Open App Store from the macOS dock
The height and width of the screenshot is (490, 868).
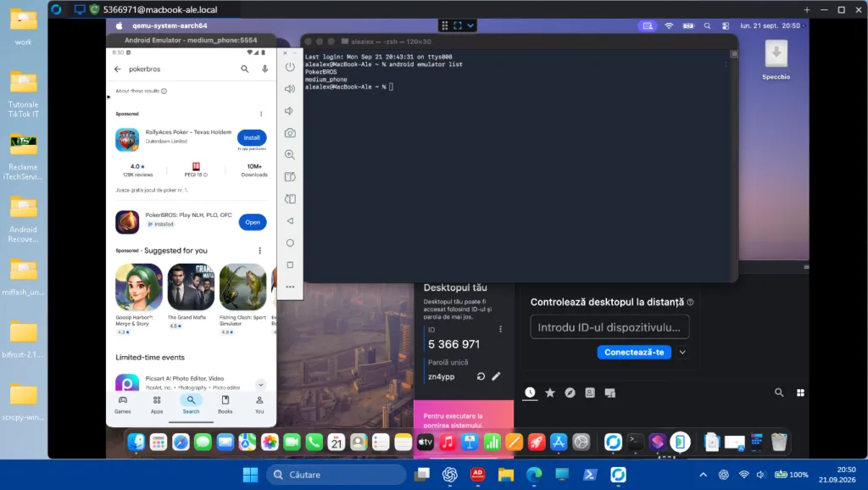click(559, 442)
